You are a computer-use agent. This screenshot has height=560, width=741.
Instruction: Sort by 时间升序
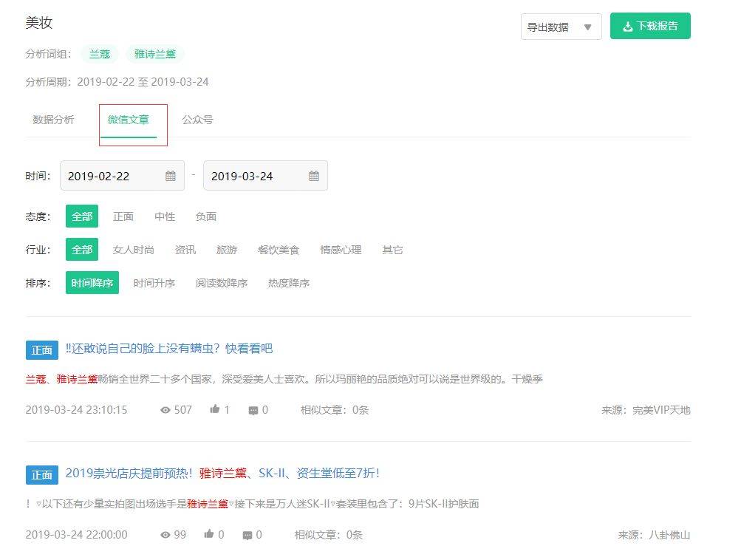(x=154, y=283)
